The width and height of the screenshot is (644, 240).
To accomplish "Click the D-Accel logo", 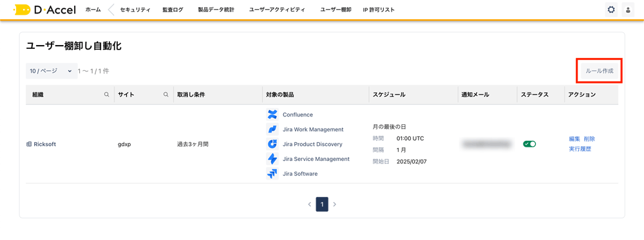I will [44, 10].
